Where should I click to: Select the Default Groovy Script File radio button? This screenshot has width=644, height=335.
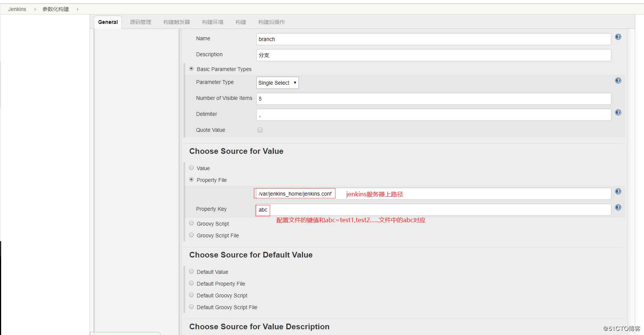pyautogui.click(x=191, y=307)
